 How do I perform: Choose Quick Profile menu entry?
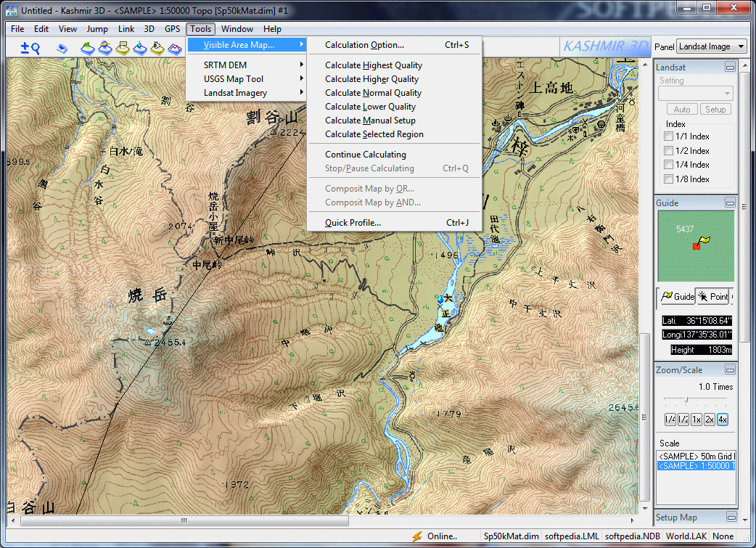coord(395,223)
